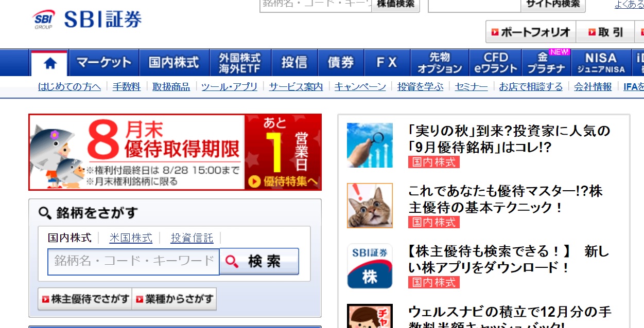Open the 優待マスター基本テクニック article
Viewport: 644px width, 328px height.
click(506, 199)
